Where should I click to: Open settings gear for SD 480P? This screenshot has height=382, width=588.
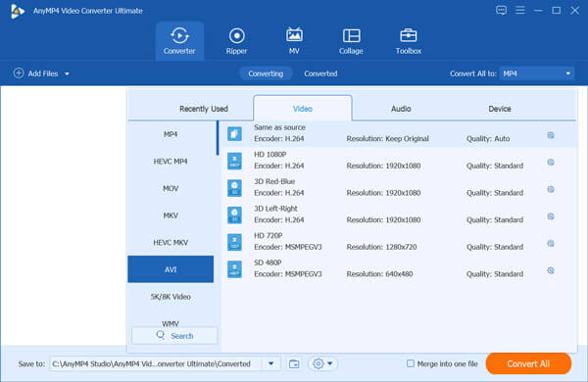(551, 270)
